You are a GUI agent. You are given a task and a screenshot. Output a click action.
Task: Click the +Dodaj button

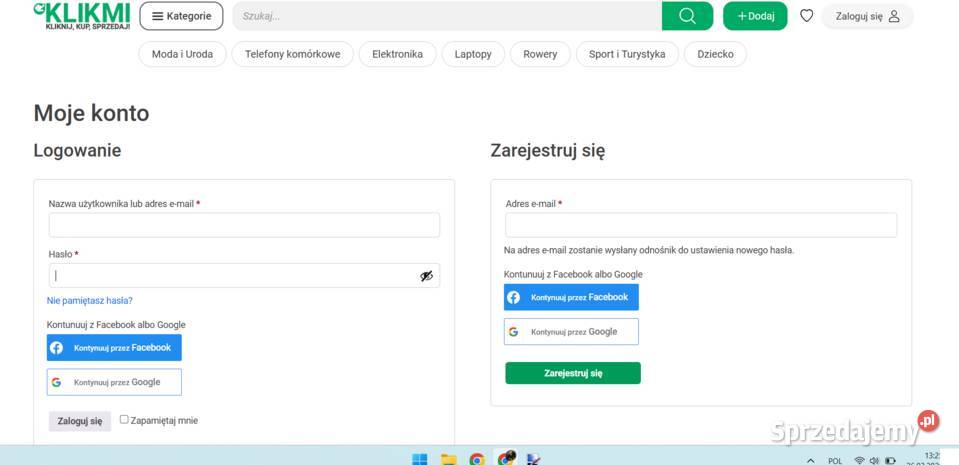(755, 16)
